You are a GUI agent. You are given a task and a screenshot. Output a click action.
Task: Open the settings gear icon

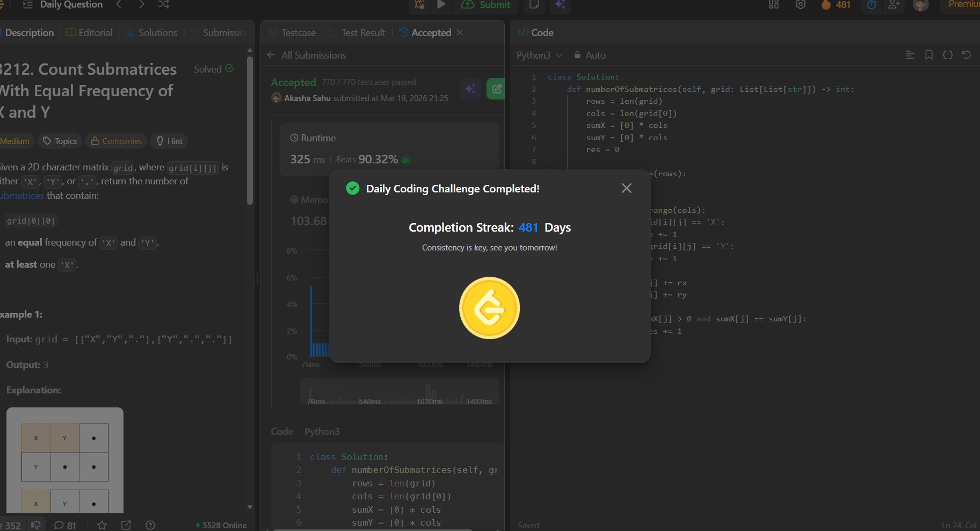coord(800,5)
